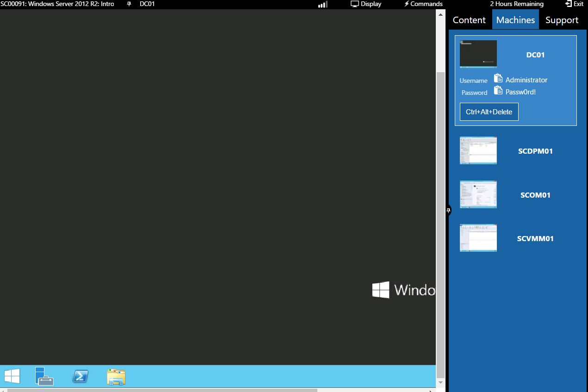Copy the Administrator username using the clipboard icon
This screenshot has height=392, width=588.
[x=499, y=78]
